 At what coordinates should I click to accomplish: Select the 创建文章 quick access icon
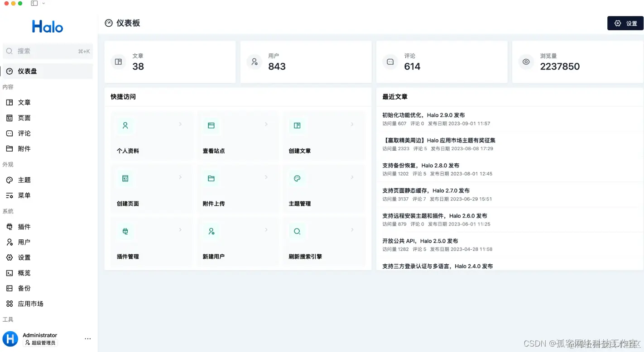[297, 125]
